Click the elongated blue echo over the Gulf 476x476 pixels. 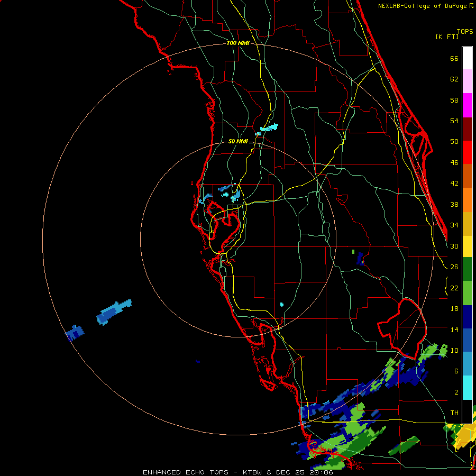tap(114, 312)
